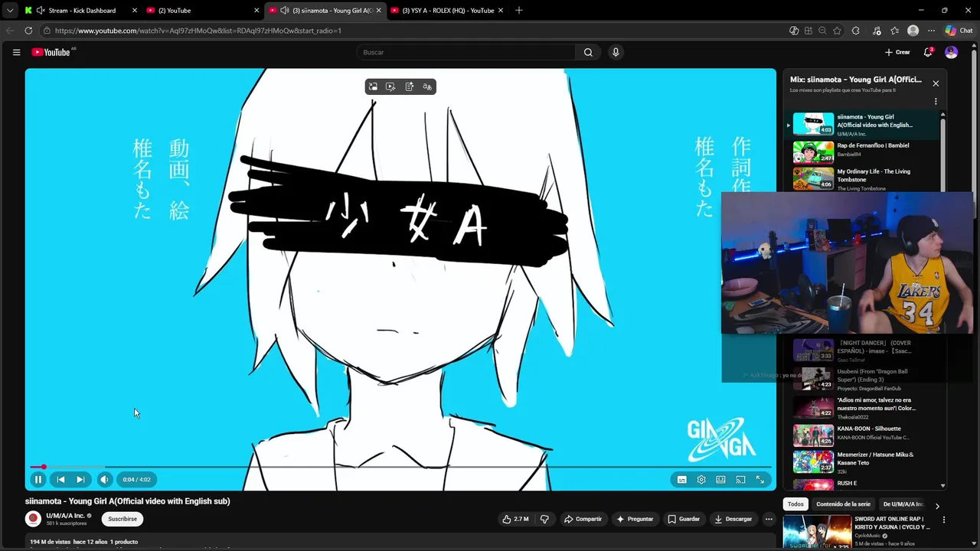Select Mesmerizer / Hatsune Miku entry

point(864,461)
